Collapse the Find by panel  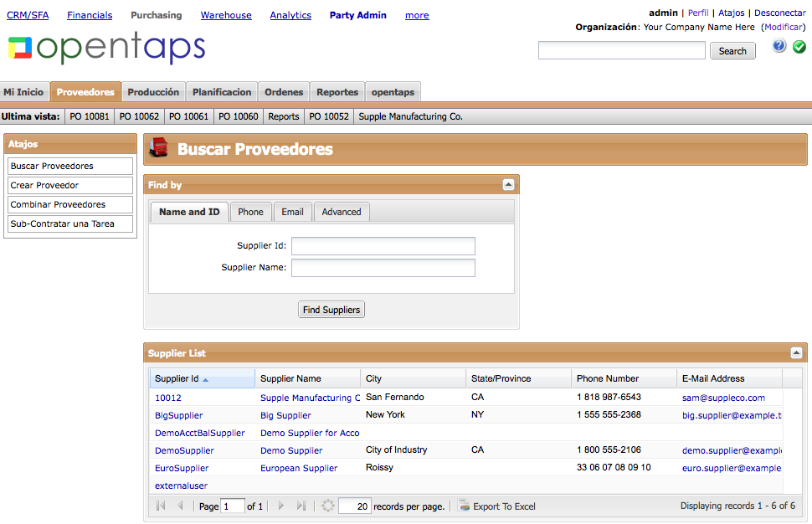508,185
